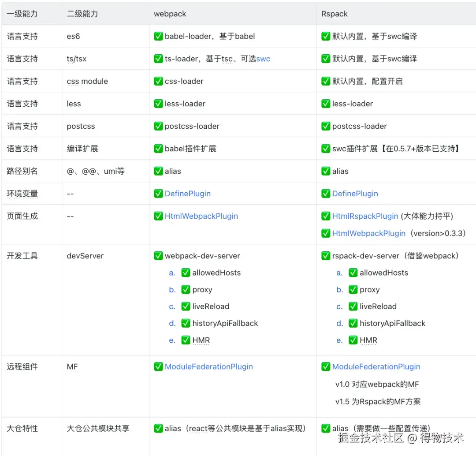Click check icon beside Rspack liveReload
Image resolution: width=476 pixels, height=456 pixels.
(x=353, y=306)
